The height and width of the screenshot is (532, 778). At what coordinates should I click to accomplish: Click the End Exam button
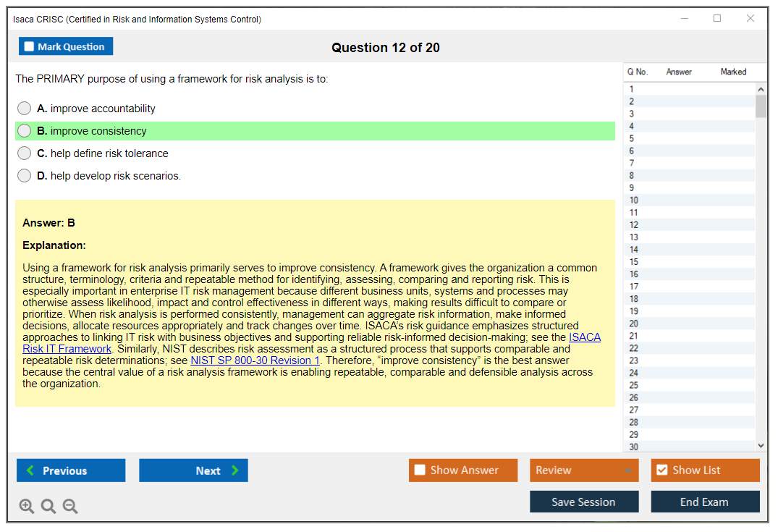click(x=705, y=501)
